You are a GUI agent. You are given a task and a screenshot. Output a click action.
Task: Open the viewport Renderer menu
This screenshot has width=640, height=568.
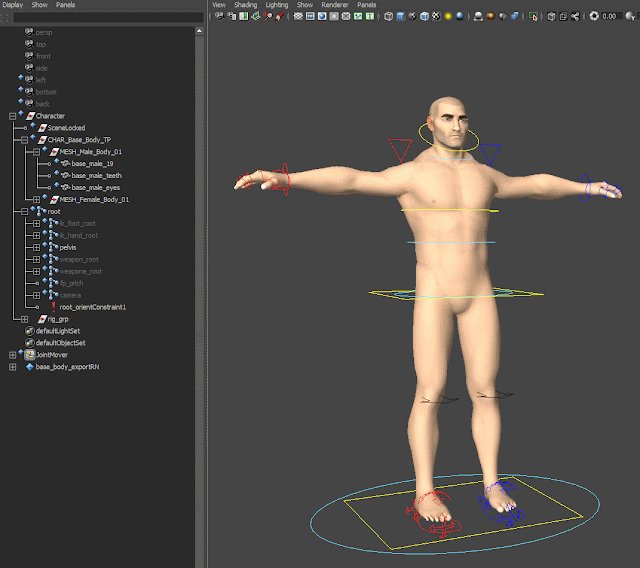click(335, 5)
